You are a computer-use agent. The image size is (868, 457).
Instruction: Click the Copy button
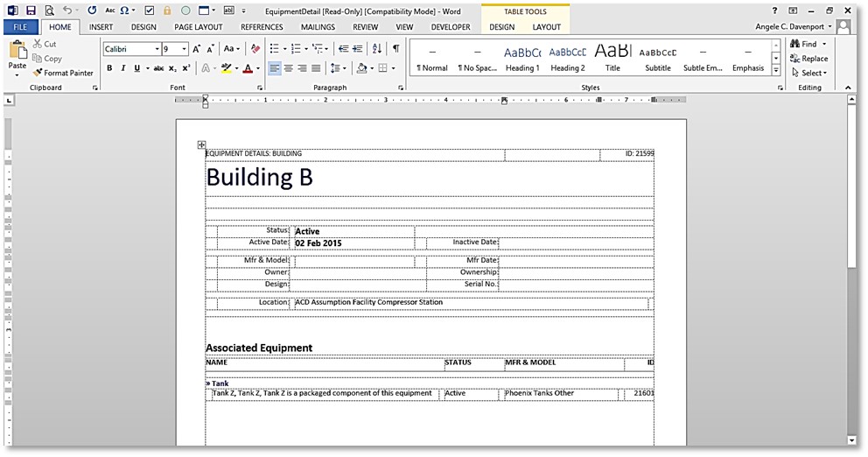(x=47, y=58)
